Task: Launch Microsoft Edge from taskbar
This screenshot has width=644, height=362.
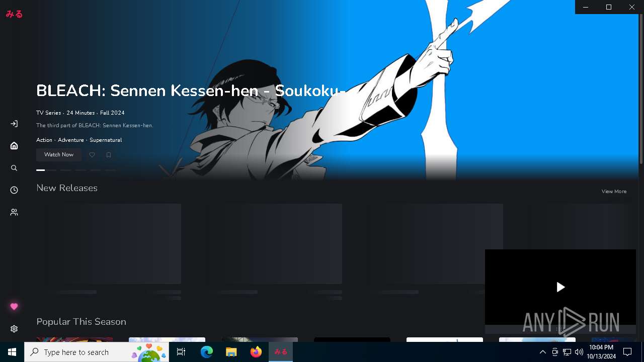Action: point(207,352)
